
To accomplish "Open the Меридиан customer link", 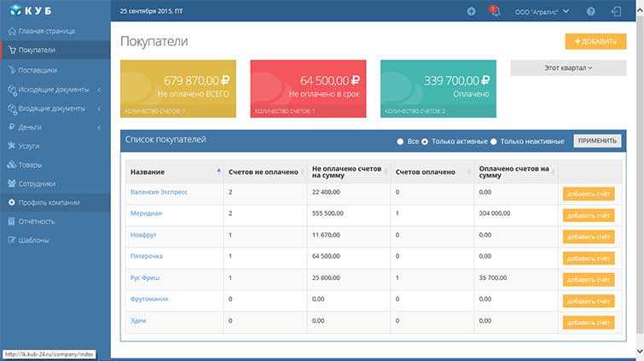I will tap(146, 213).
